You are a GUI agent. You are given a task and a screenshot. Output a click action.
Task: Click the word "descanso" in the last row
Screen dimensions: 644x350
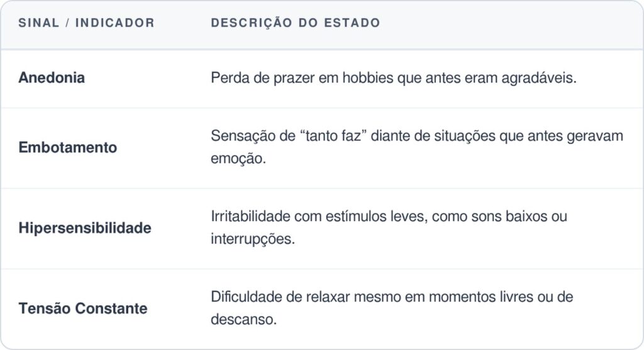[243, 320]
